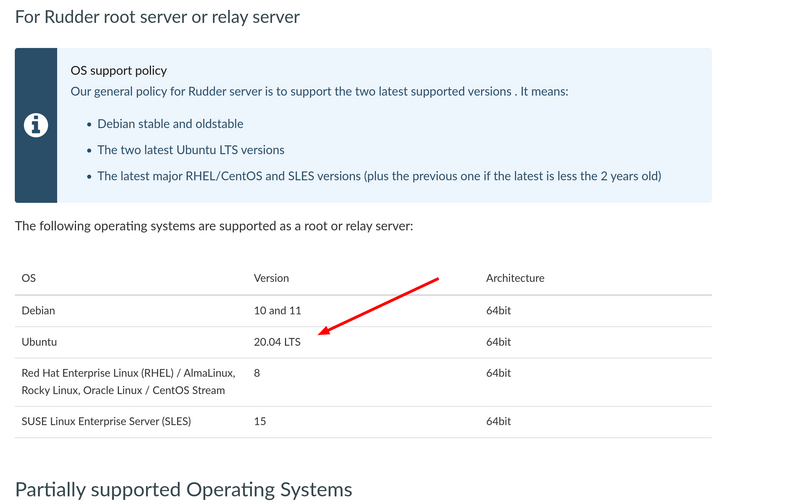This screenshot has height=502, width=800.
Task: Click the info icon in the policy box
Action: pyautogui.click(x=36, y=125)
